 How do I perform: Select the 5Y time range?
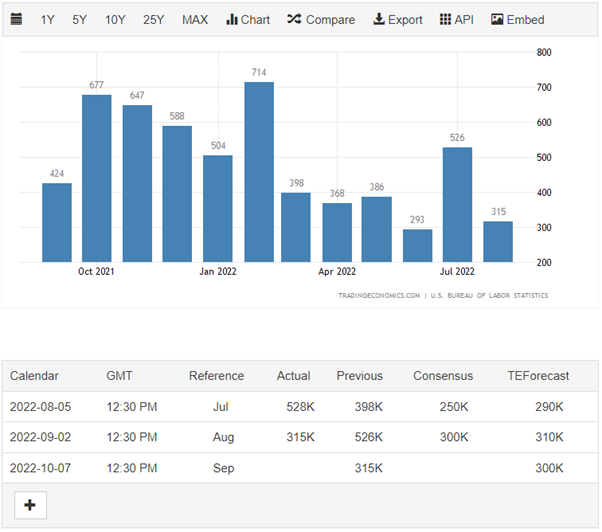[80, 19]
